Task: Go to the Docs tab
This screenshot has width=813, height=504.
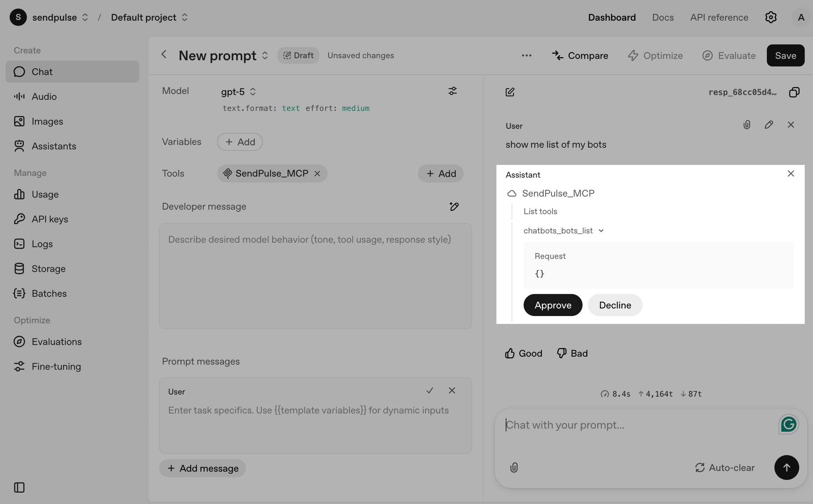Action: click(x=663, y=18)
